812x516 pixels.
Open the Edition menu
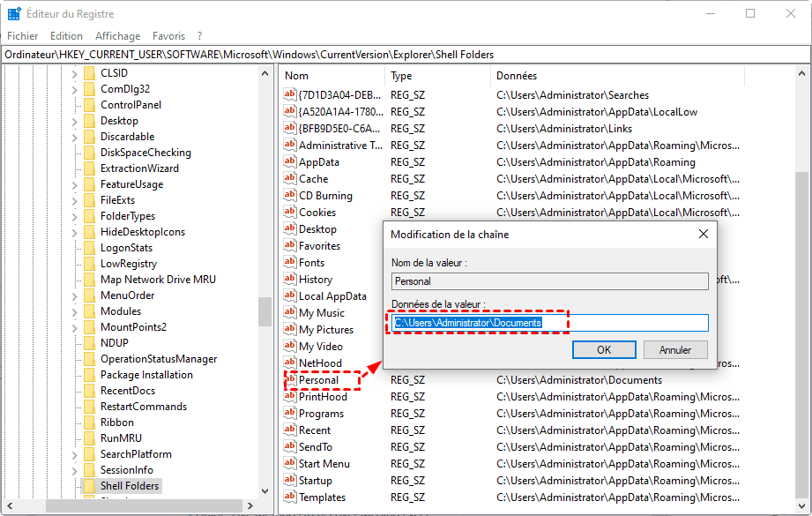click(66, 36)
